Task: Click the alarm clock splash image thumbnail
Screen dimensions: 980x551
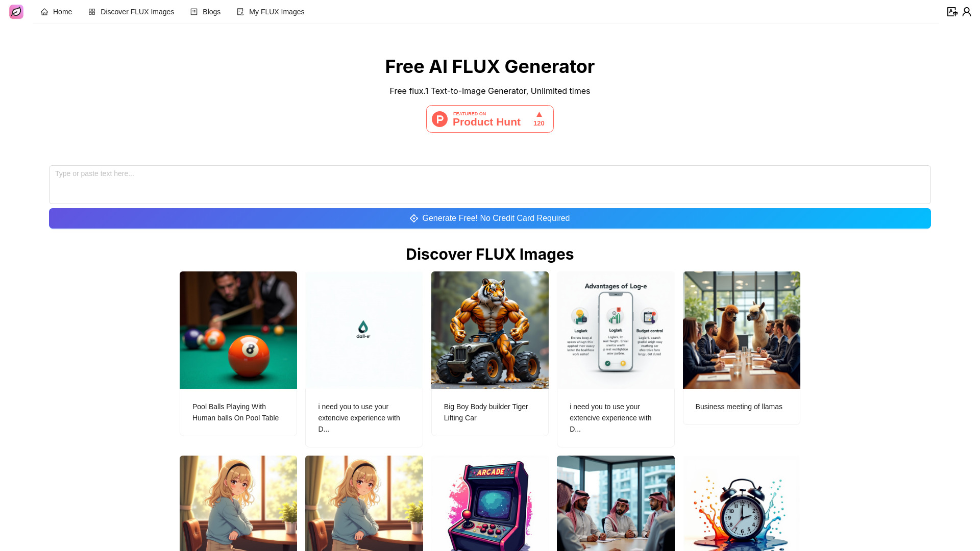Action: point(741,503)
